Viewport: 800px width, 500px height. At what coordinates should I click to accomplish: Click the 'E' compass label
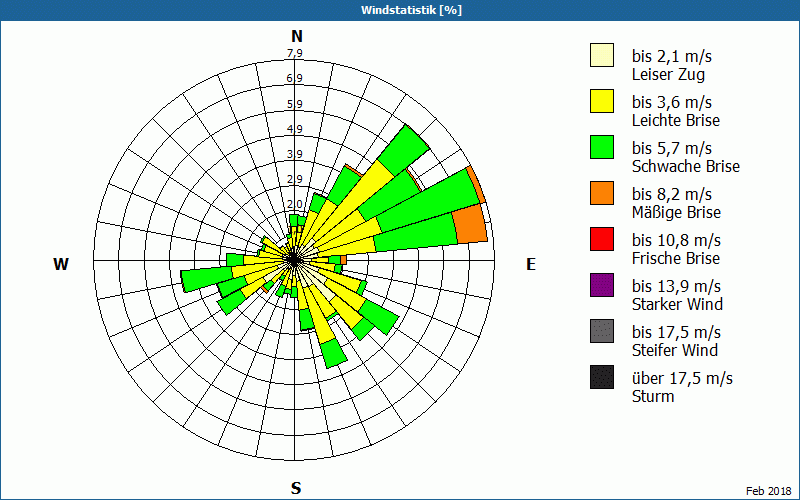pyautogui.click(x=531, y=264)
